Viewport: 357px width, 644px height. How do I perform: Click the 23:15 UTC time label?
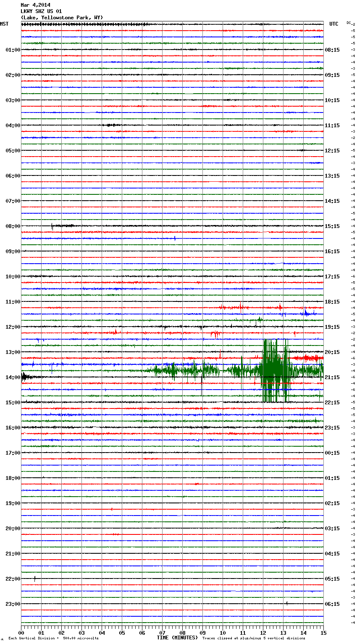pyautogui.click(x=332, y=428)
